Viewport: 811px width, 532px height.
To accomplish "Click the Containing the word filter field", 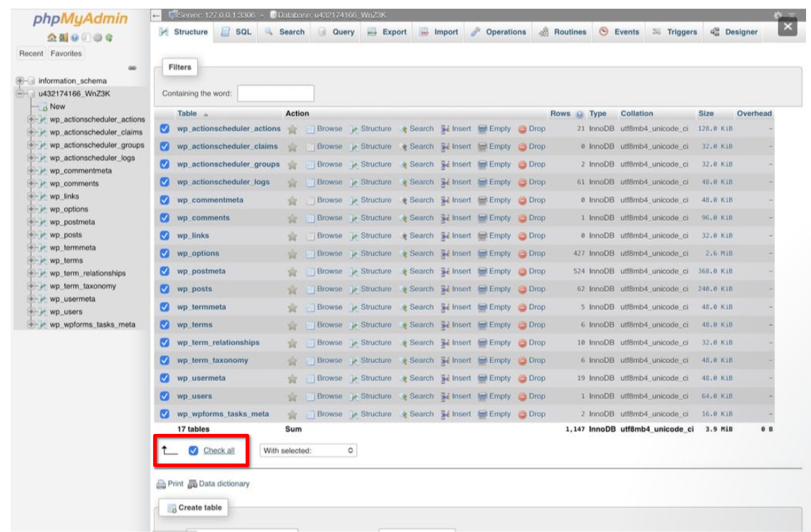I will (276, 94).
